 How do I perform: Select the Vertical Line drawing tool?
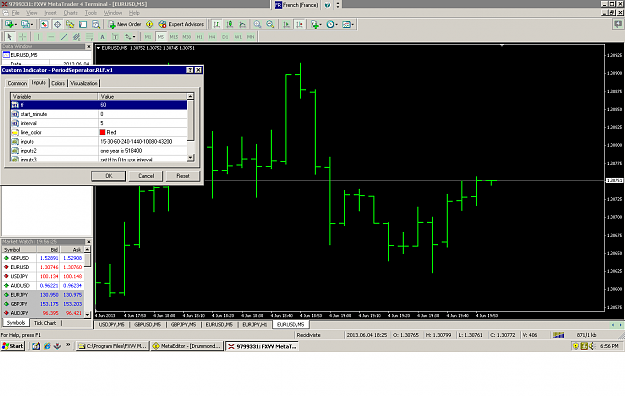(x=38, y=37)
